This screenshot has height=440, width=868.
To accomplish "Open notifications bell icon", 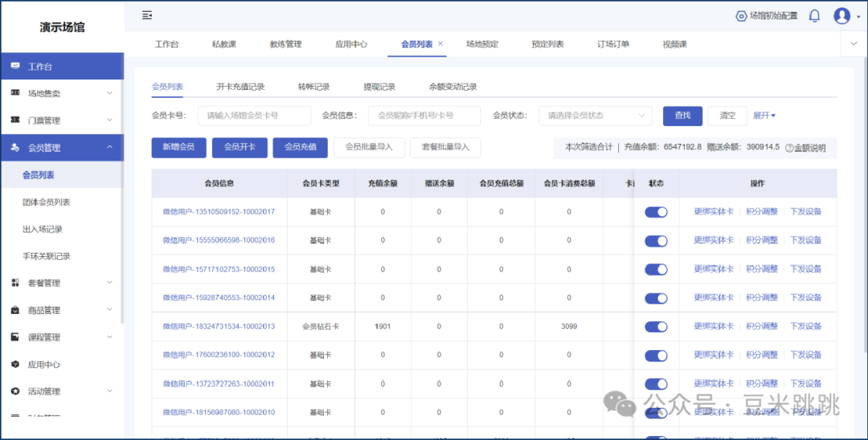I will 814,15.
